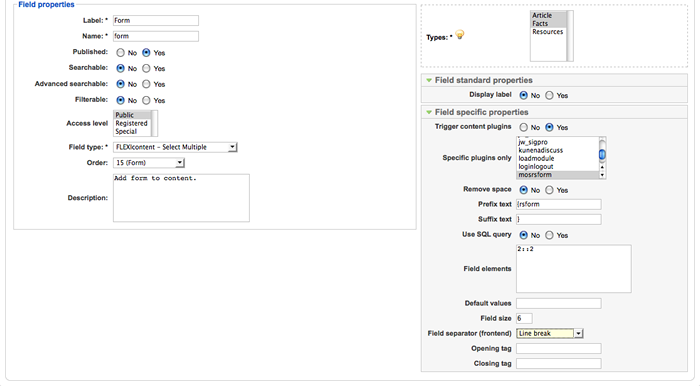700x386 pixels.
Task: Click the Opening tag field
Action: pos(558,349)
